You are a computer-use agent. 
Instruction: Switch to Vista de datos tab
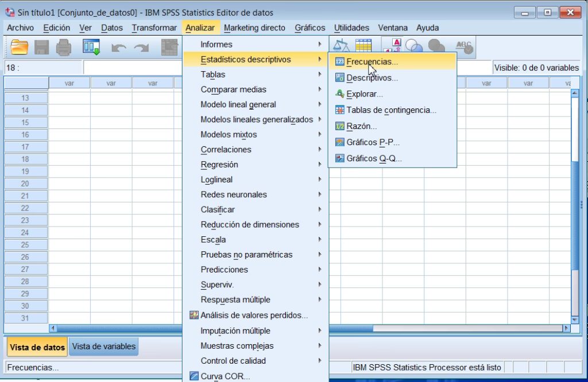(37, 347)
